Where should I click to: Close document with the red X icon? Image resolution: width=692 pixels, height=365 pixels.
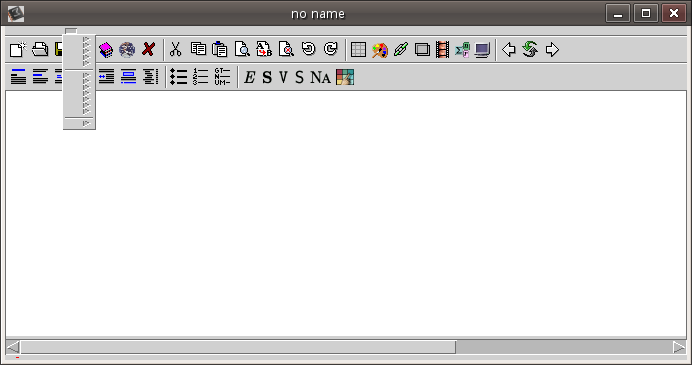149,49
